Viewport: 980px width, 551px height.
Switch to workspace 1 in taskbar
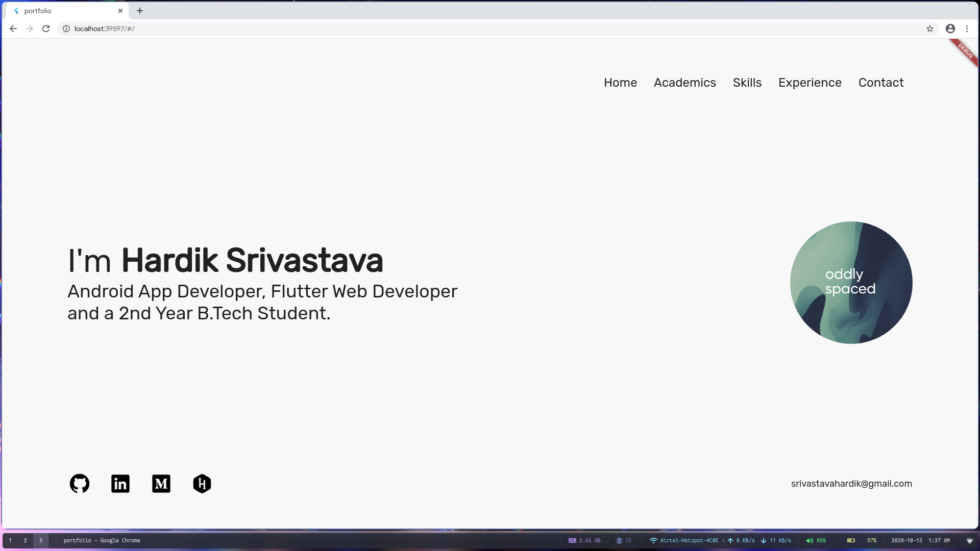pyautogui.click(x=10, y=540)
